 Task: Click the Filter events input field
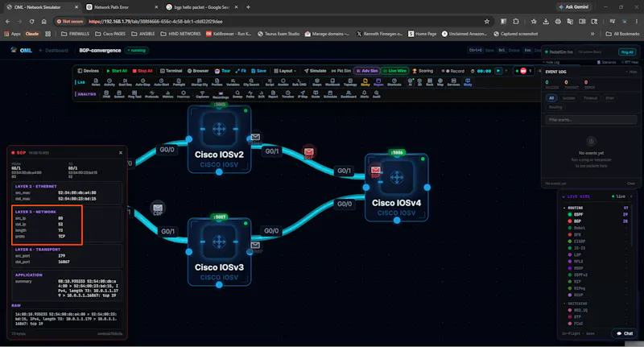[591, 120]
